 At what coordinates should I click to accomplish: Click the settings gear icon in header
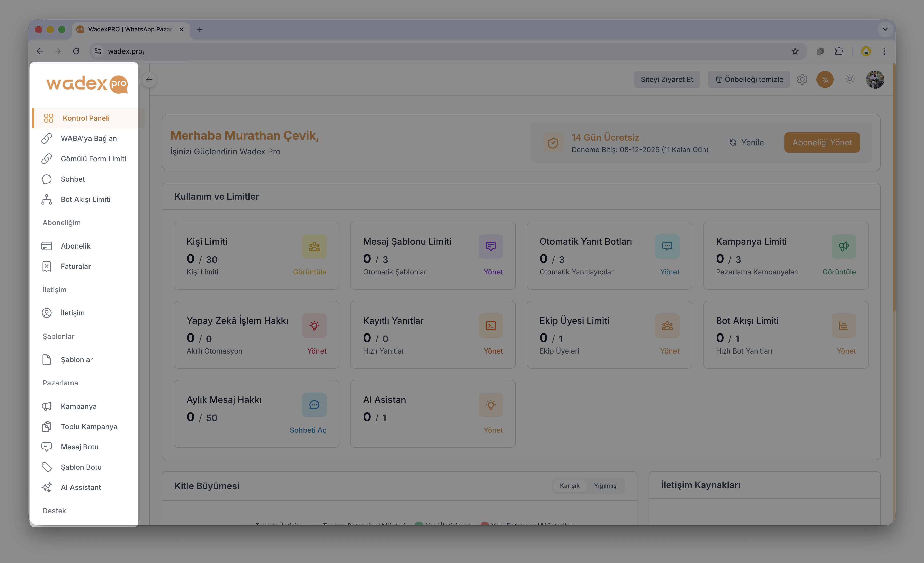(x=802, y=80)
